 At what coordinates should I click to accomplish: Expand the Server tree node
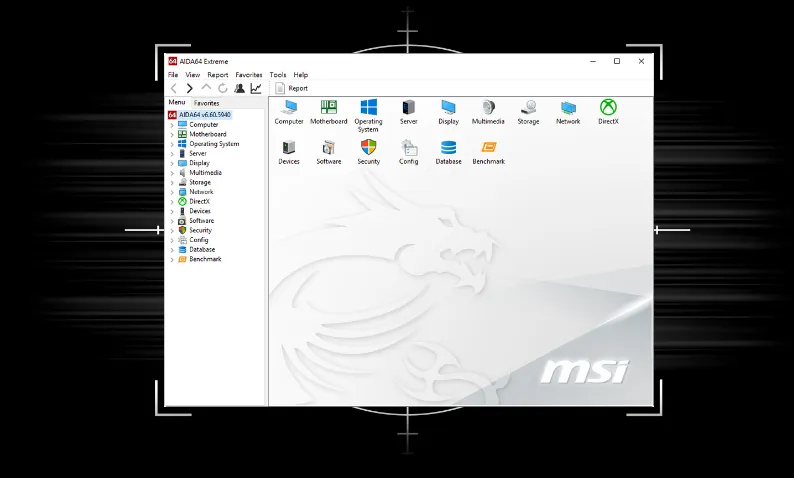(x=172, y=154)
